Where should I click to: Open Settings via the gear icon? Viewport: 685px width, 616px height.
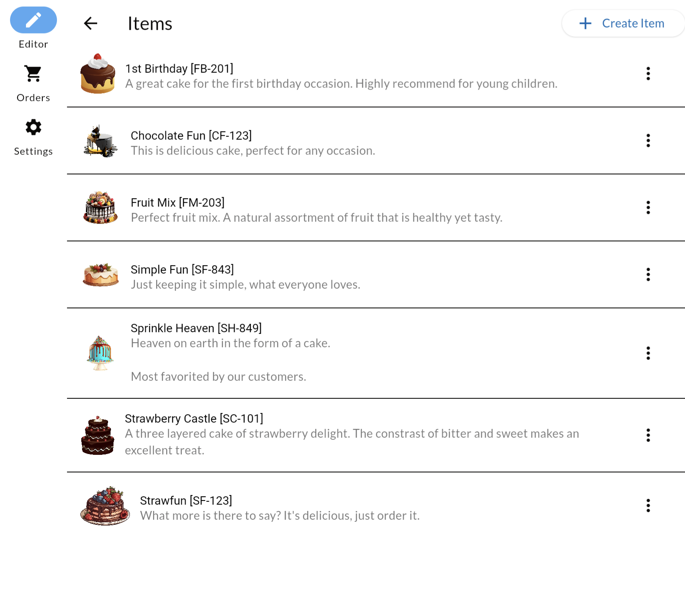tap(33, 128)
